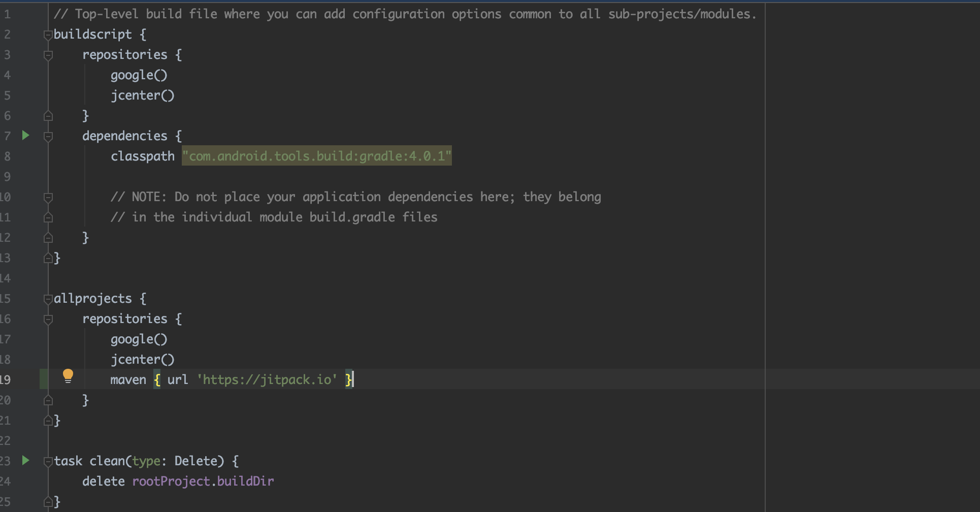Click the word 'buildscript' on line 2
The image size is (980, 512).
coord(93,34)
